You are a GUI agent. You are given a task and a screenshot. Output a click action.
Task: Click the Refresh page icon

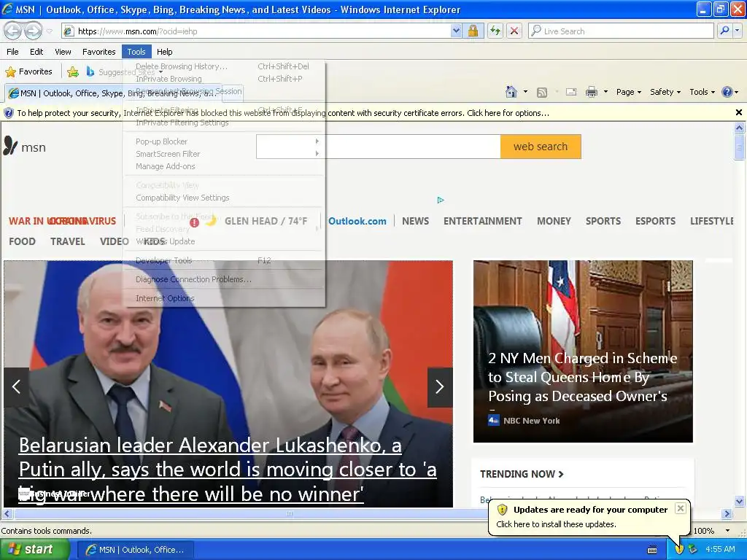[x=495, y=31]
